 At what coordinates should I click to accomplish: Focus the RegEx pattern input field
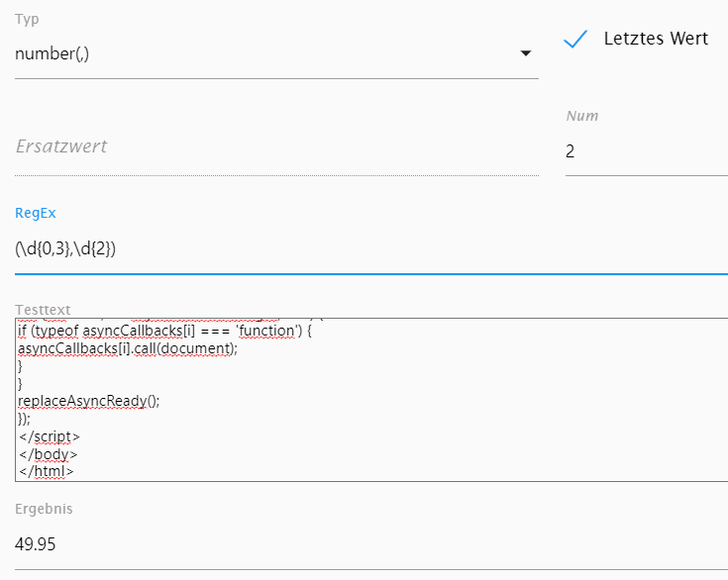371,249
